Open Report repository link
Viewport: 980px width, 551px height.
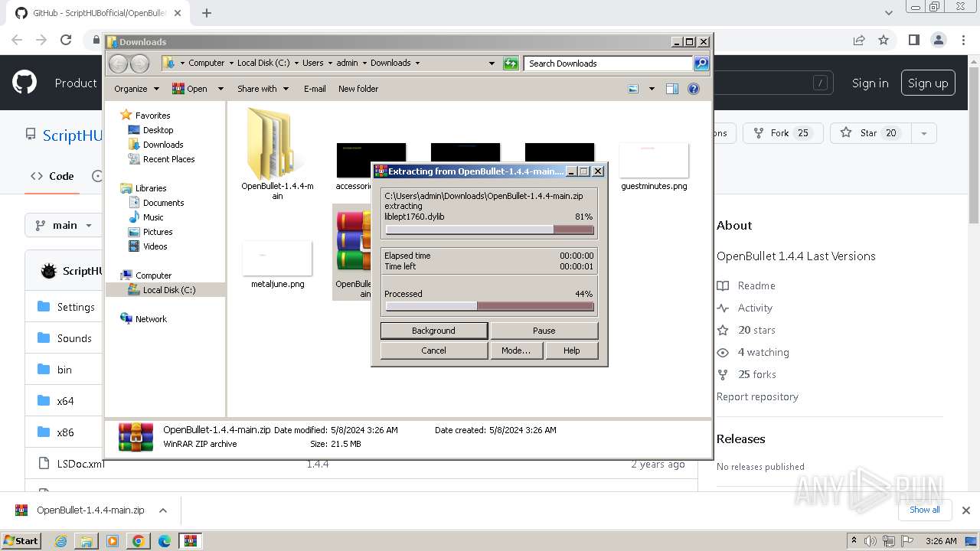(x=757, y=396)
